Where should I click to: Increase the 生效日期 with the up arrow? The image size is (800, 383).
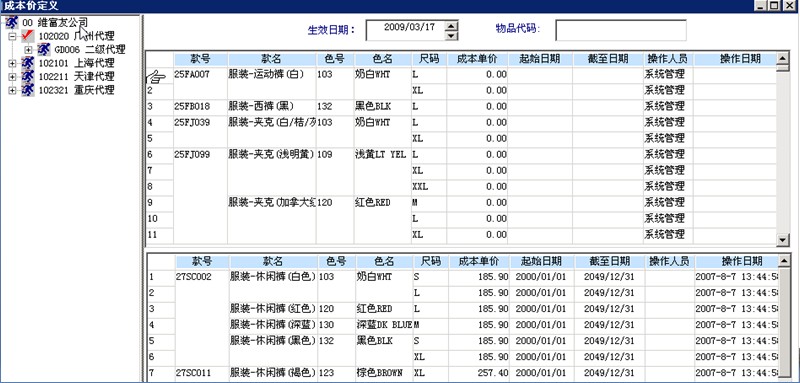coord(451,25)
